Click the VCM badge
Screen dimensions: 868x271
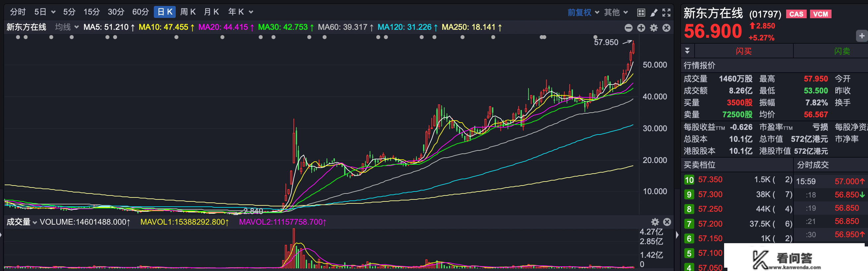coord(820,14)
